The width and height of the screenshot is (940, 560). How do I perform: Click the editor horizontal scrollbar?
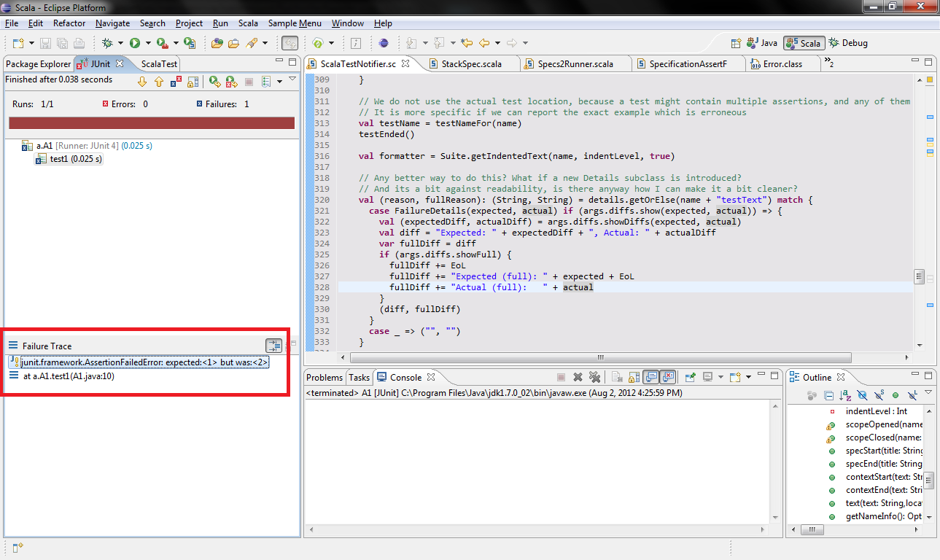[600, 357]
